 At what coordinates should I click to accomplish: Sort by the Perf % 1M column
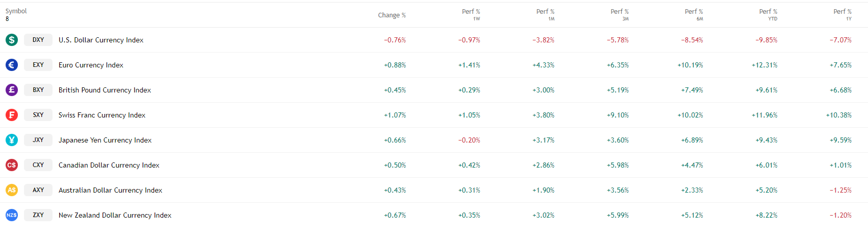(545, 14)
